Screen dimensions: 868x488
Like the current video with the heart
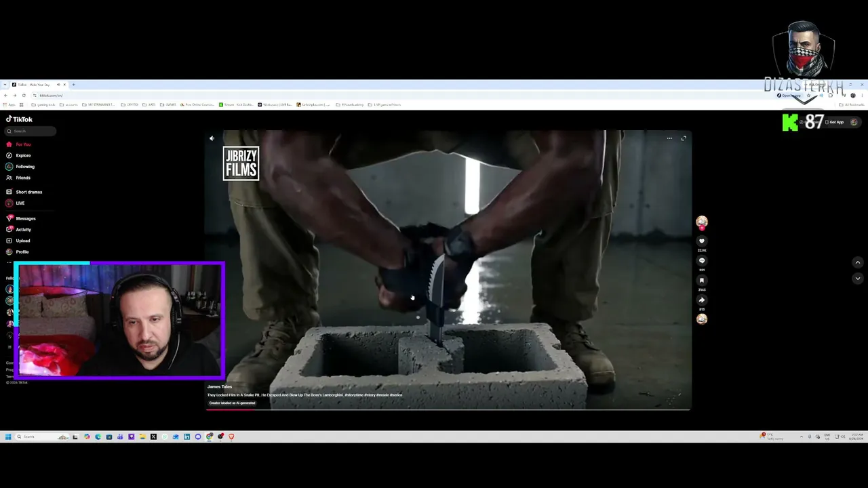point(702,241)
